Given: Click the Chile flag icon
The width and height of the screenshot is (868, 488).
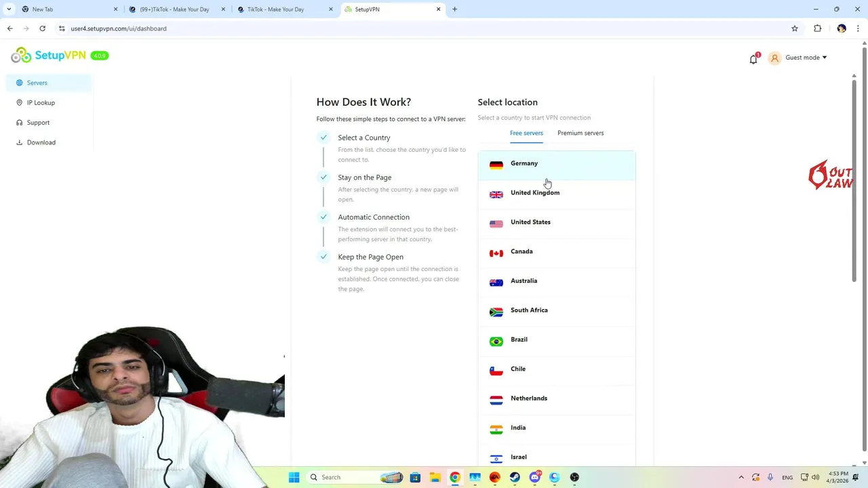Looking at the screenshot, I should pyautogui.click(x=496, y=371).
